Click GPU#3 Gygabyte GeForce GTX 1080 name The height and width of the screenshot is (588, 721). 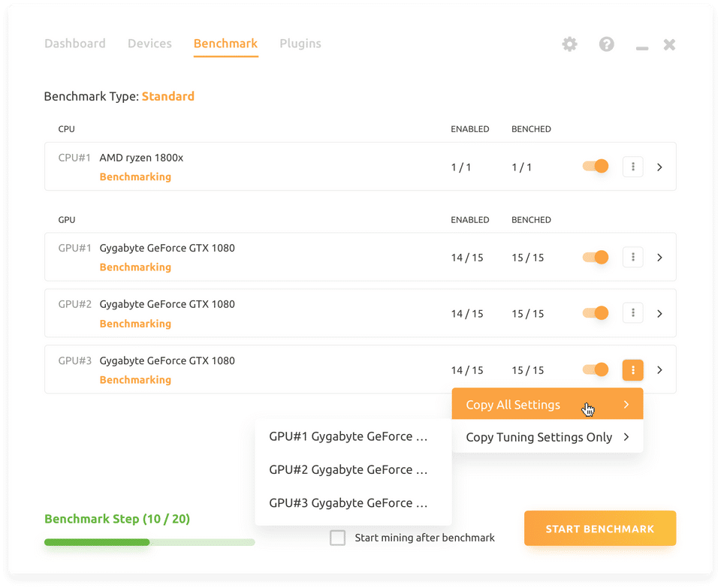[167, 361]
